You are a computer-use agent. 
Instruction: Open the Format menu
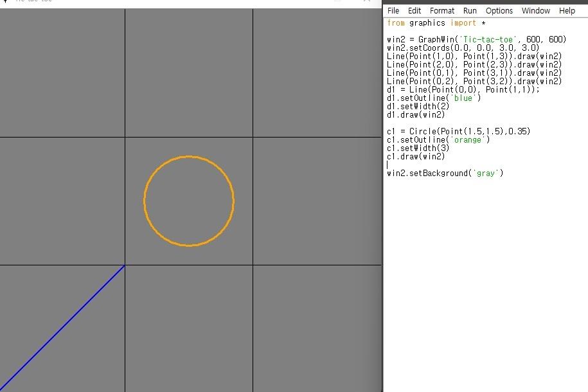point(441,10)
